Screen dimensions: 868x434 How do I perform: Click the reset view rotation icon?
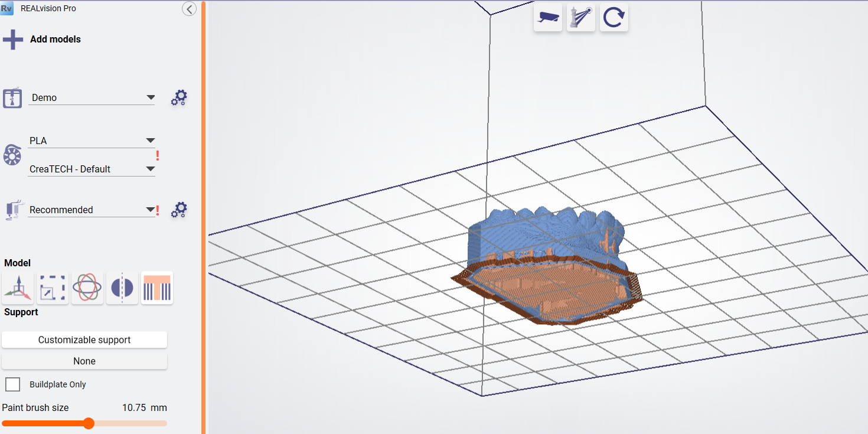(x=614, y=17)
